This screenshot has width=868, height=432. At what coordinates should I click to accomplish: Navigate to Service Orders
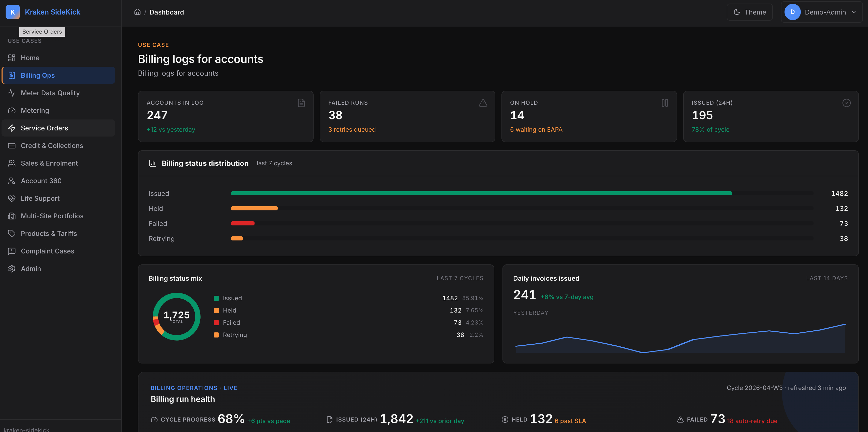(x=58, y=128)
